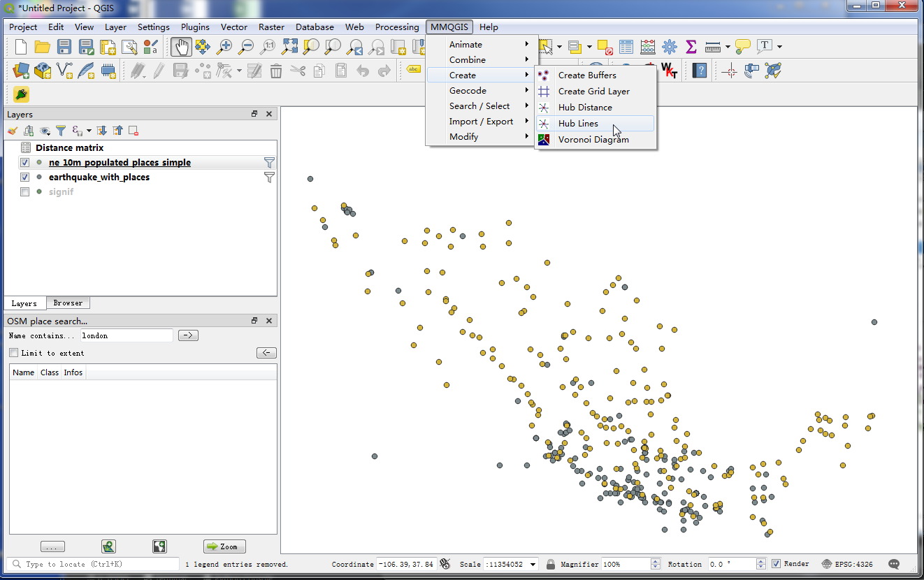Uncheck earthquake_with_places layer visibility
Image resolution: width=924 pixels, height=580 pixels.
[x=25, y=177]
